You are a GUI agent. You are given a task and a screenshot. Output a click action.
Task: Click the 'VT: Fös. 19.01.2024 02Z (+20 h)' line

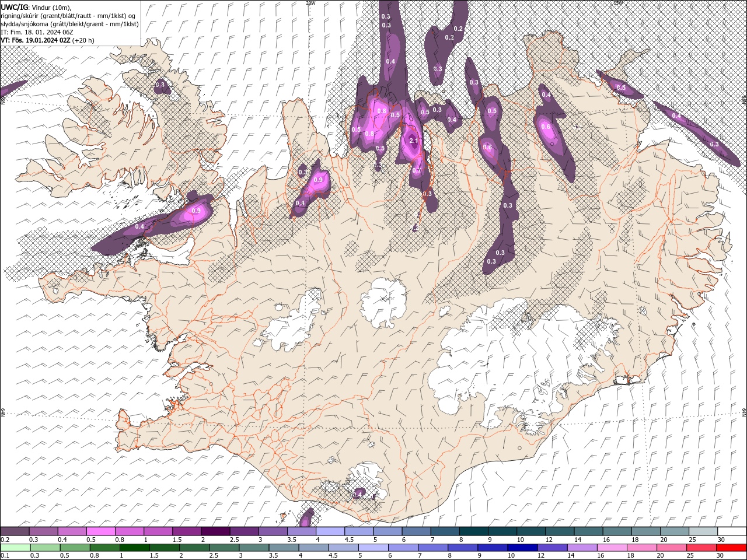tap(47, 40)
